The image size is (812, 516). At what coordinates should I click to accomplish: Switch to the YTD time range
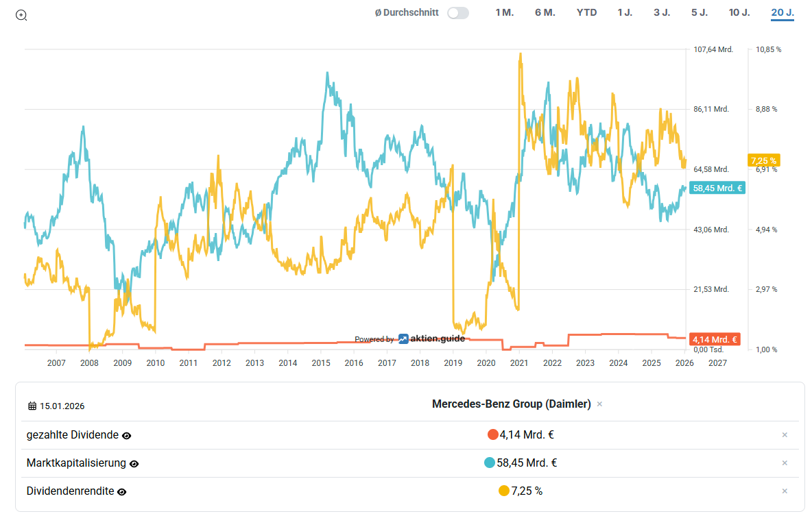click(586, 13)
